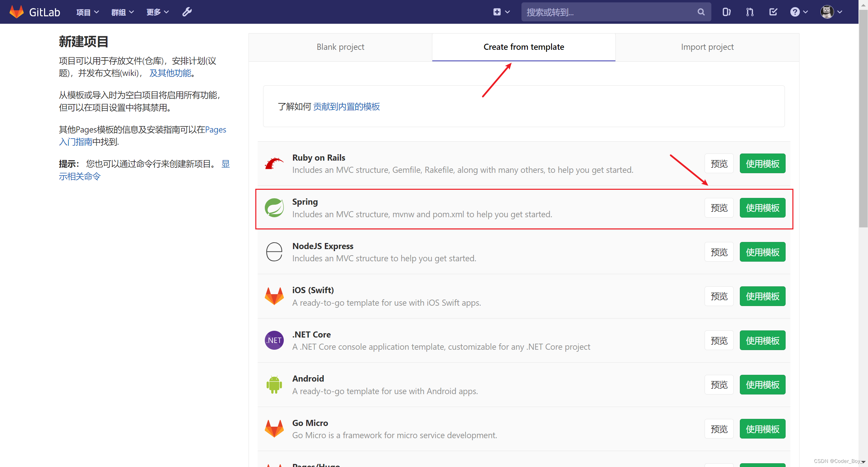Image resolution: width=868 pixels, height=467 pixels.
Task: Click the .NET Core purple logo
Action: pyautogui.click(x=274, y=340)
